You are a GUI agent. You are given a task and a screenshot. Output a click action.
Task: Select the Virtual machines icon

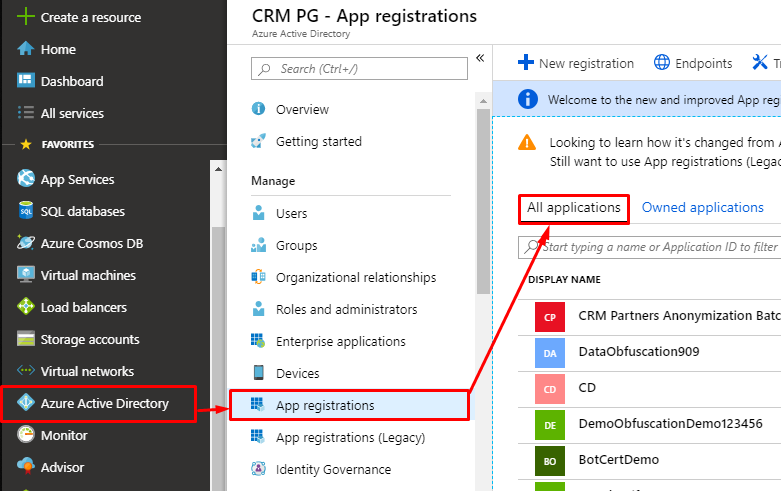click(x=25, y=275)
